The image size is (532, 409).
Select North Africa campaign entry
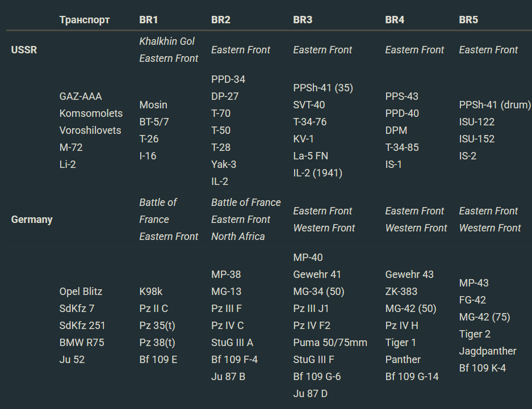238,237
